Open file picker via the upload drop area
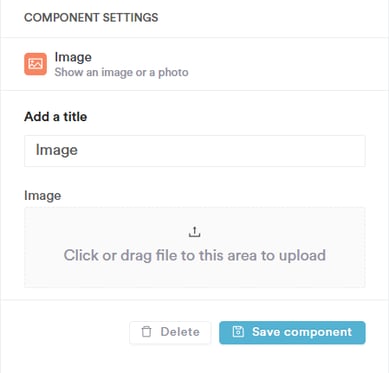389x373 pixels. (x=195, y=247)
